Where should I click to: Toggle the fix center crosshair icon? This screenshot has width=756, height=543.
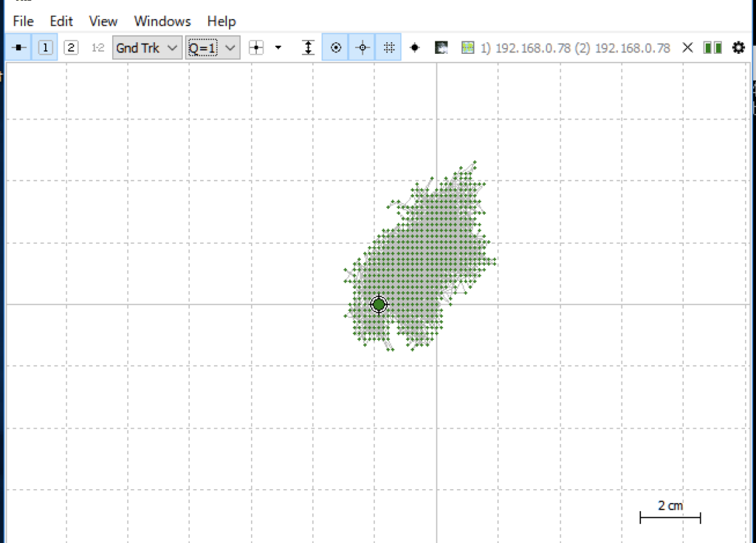(x=362, y=47)
